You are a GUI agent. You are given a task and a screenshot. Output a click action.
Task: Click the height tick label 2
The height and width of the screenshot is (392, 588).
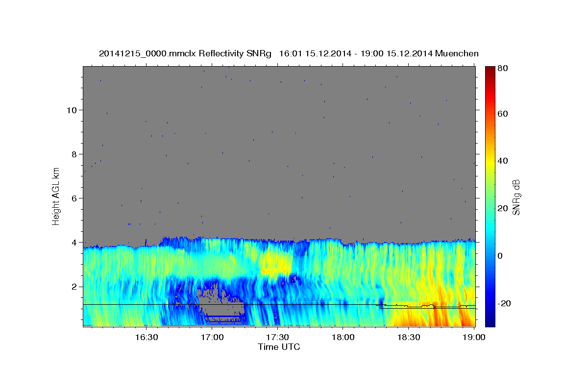coord(74,286)
